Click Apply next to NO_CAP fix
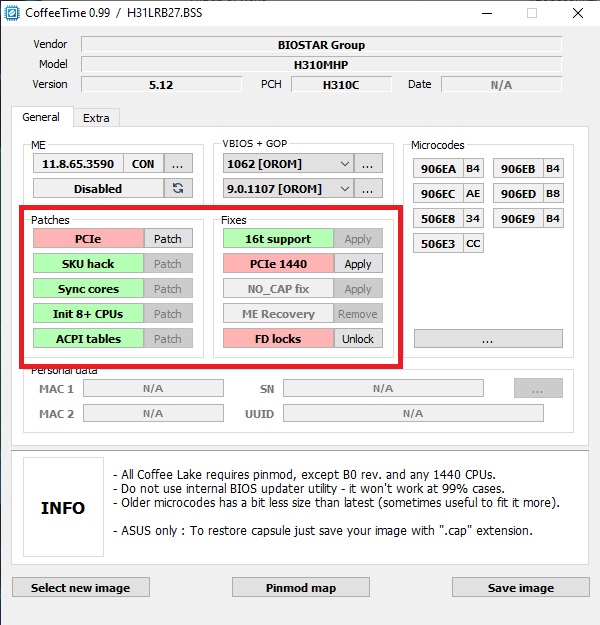The width and height of the screenshot is (600, 625). pos(358,289)
